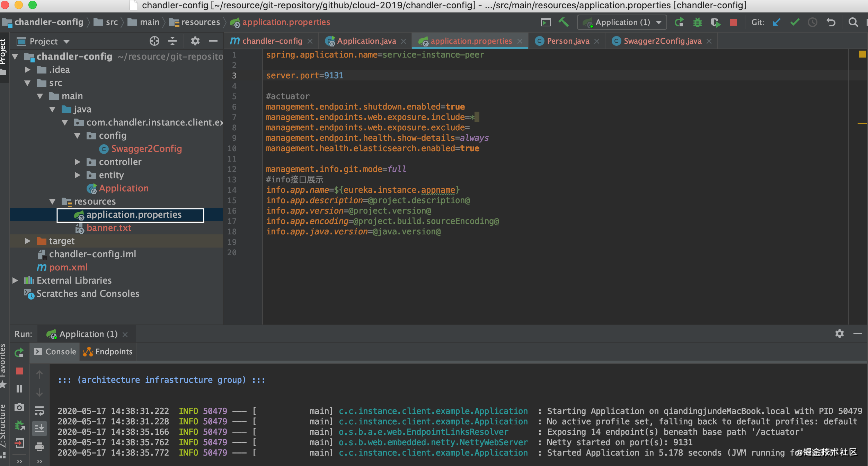This screenshot has width=868, height=466.
Task: Pause console output in Run panel
Action: pos(19,389)
